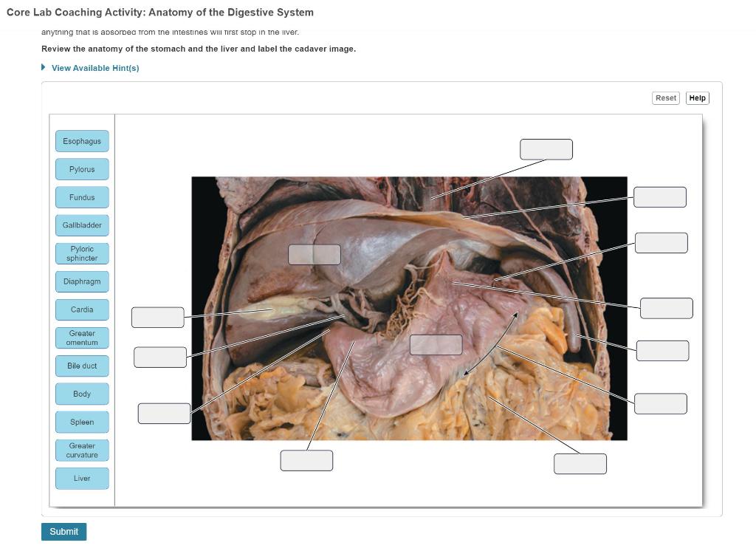Screen dimensions: 756x551
Task: Select the Gallbladder label in the word bank
Action: pyautogui.click(x=81, y=225)
